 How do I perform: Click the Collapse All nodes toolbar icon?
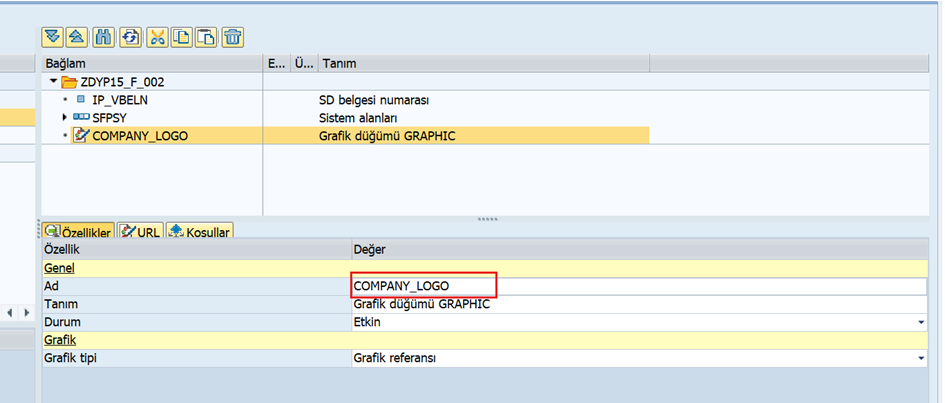pos(77,38)
